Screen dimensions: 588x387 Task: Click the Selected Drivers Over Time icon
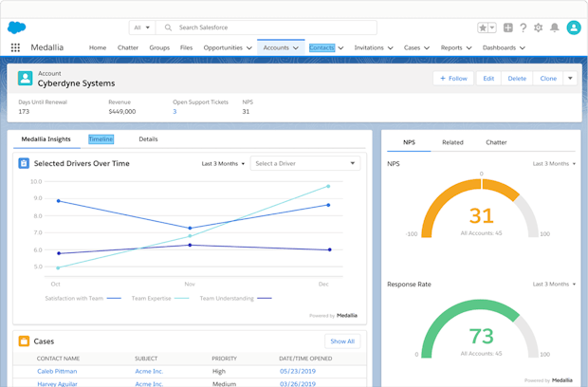click(24, 163)
